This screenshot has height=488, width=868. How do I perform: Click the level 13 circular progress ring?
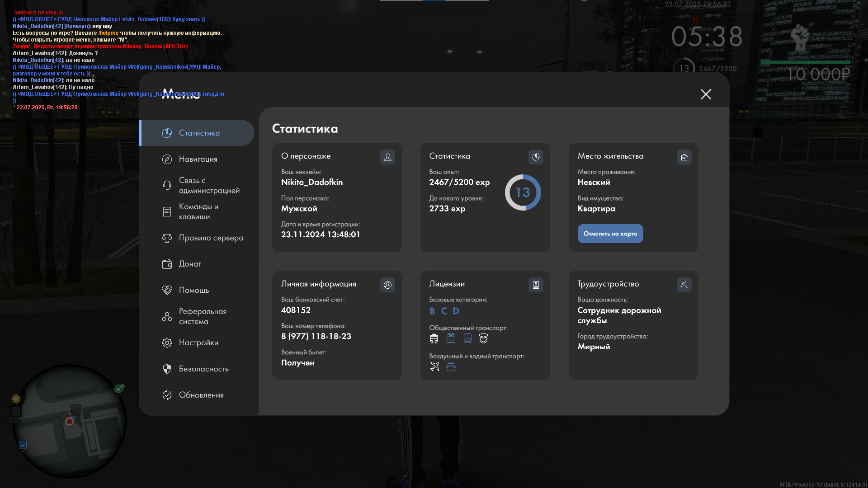(x=523, y=192)
